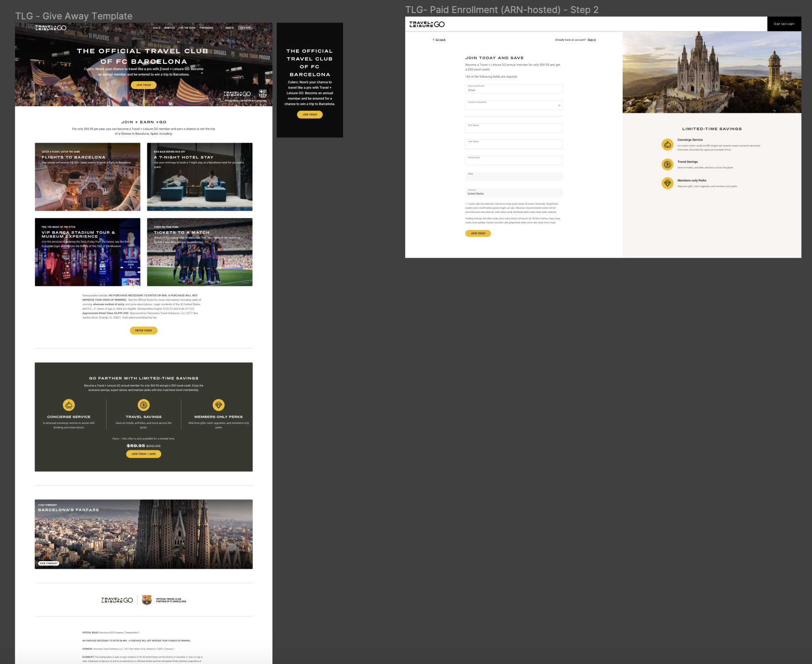Screen dimensions: 812x664
Task: Click the Go back link
Action: pos(440,40)
